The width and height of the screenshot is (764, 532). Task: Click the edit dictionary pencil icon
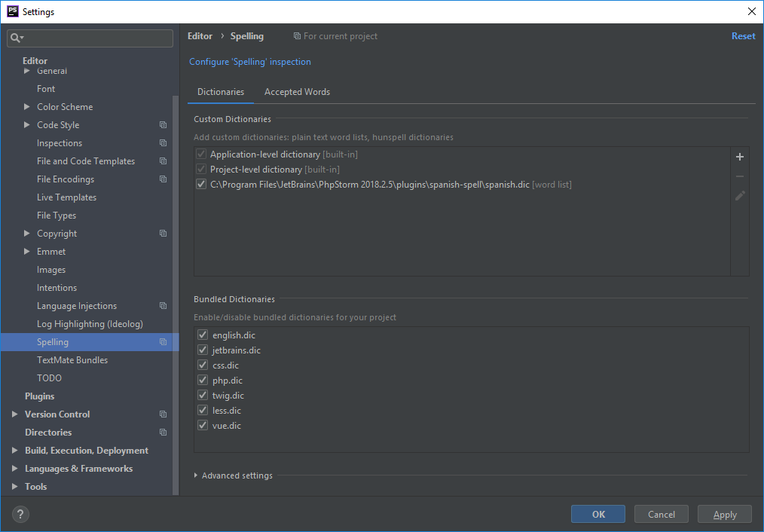tap(740, 196)
